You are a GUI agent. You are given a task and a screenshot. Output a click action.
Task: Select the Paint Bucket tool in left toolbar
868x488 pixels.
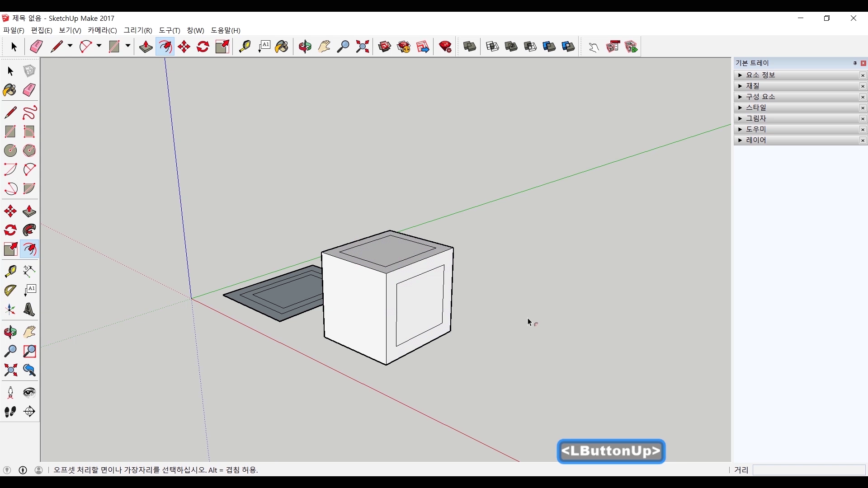[x=10, y=90]
